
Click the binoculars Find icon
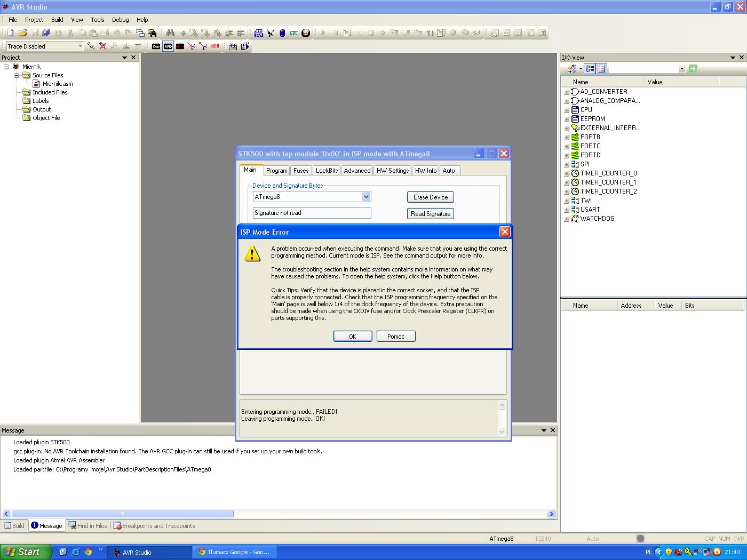170,33
